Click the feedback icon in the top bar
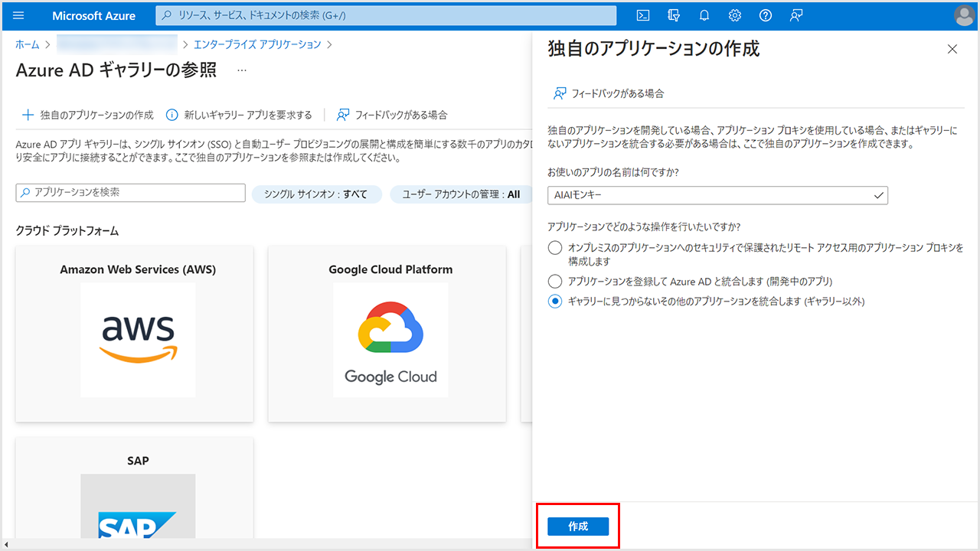980x551 pixels. coord(796,15)
